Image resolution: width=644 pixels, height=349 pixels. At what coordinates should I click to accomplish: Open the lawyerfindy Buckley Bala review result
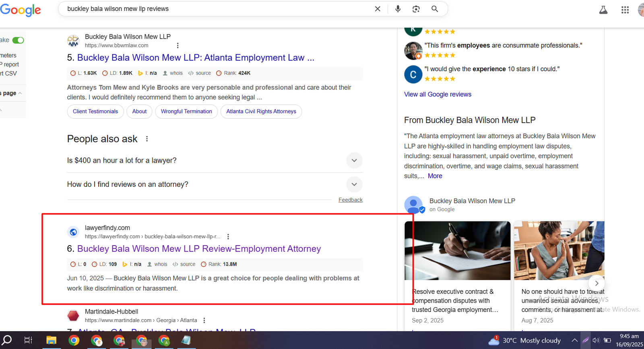tap(199, 249)
